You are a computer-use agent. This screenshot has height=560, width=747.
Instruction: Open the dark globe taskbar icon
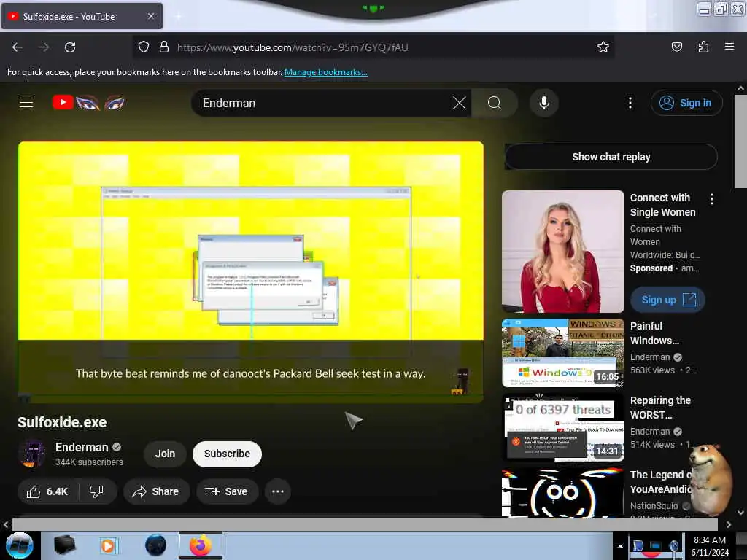(155, 545)
